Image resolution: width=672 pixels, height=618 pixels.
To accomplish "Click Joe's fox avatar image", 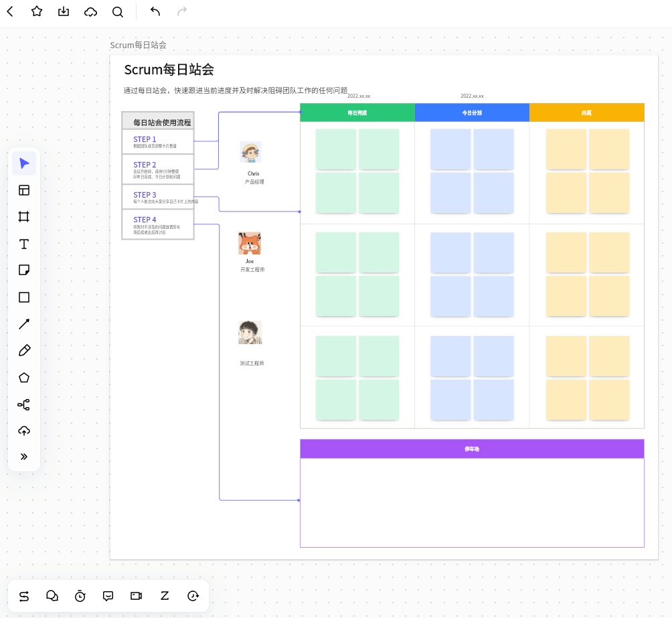I will pyautogui.click(x=250, y=243).
